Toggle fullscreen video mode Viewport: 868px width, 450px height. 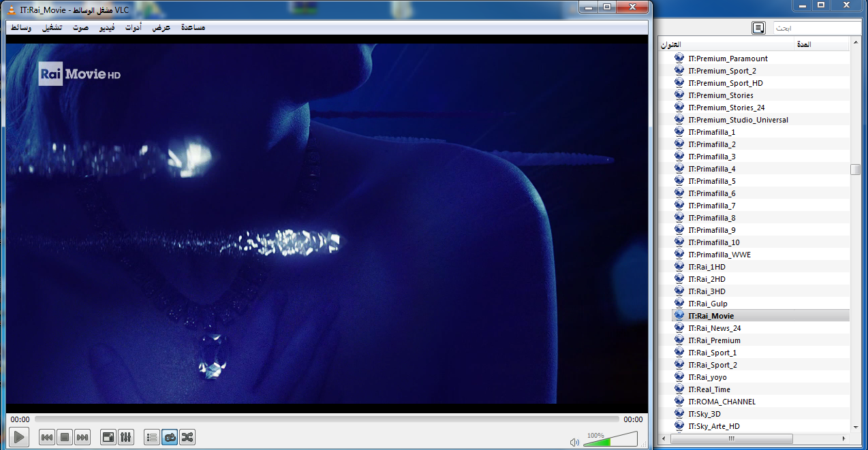[108, 437]
